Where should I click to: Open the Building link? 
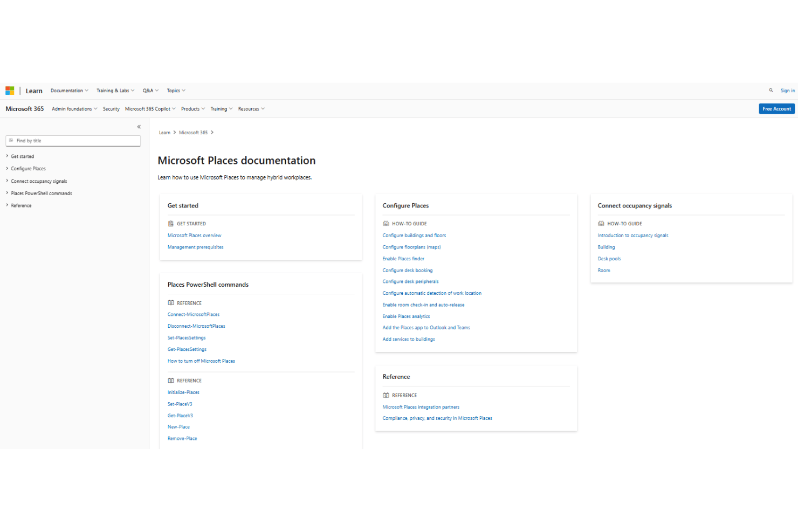click(606, 247)
